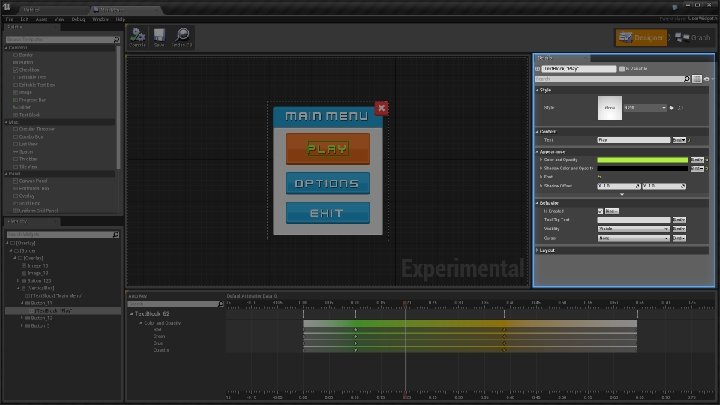Click the green Color and Opacity swatch

(x=643, y=160)
